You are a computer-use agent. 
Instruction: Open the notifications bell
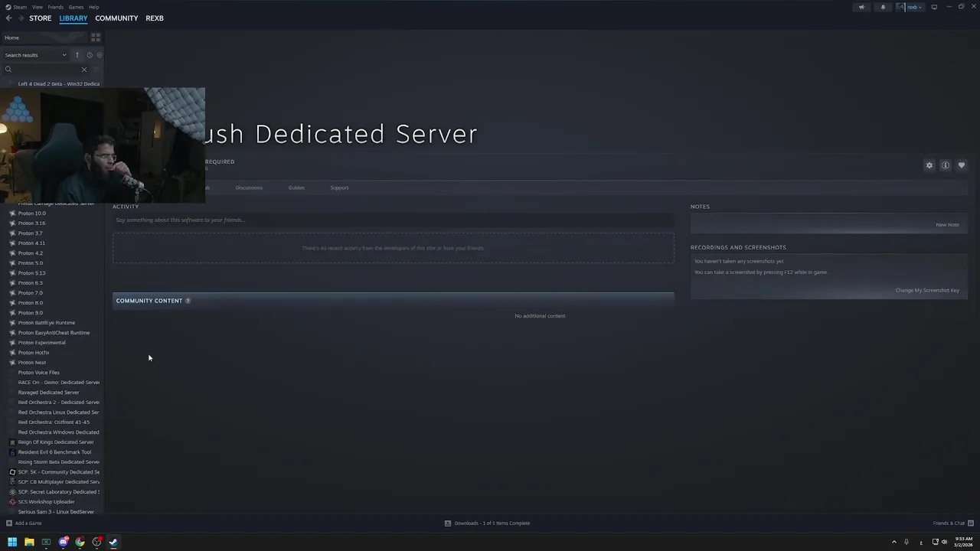point(883,7)
